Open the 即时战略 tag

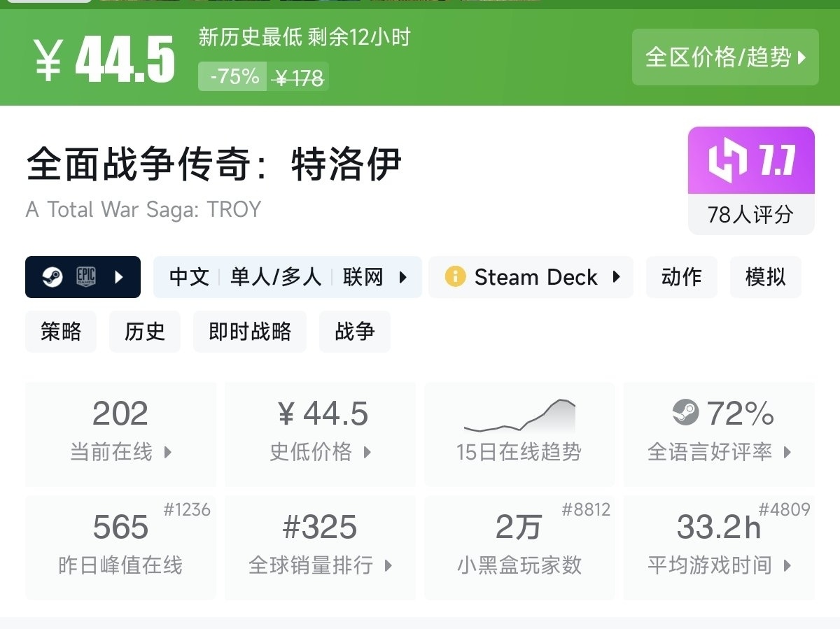(x=250, y=332)
